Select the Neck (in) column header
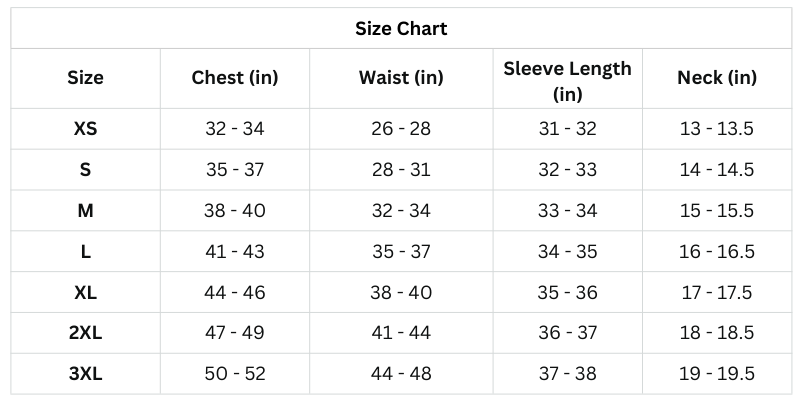Viewport: 800px width, 400px height. pyautogui.click(x=716, y=77)
